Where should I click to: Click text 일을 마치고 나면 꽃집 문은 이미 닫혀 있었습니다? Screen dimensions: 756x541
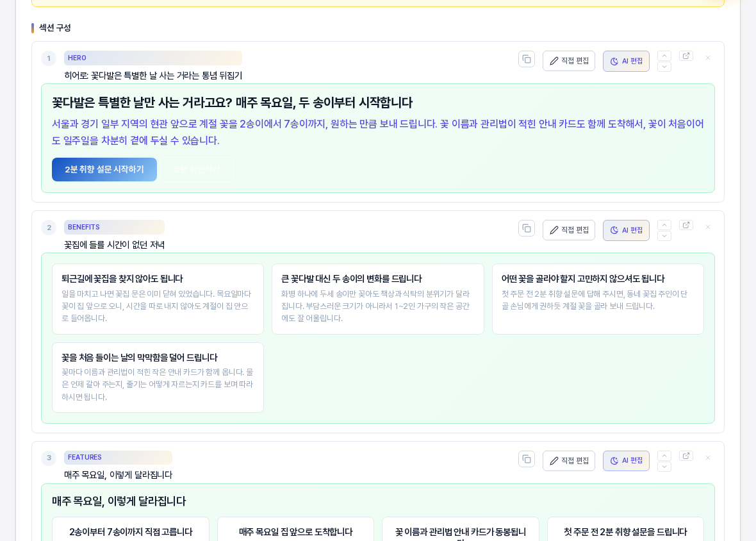coord(138,294)
